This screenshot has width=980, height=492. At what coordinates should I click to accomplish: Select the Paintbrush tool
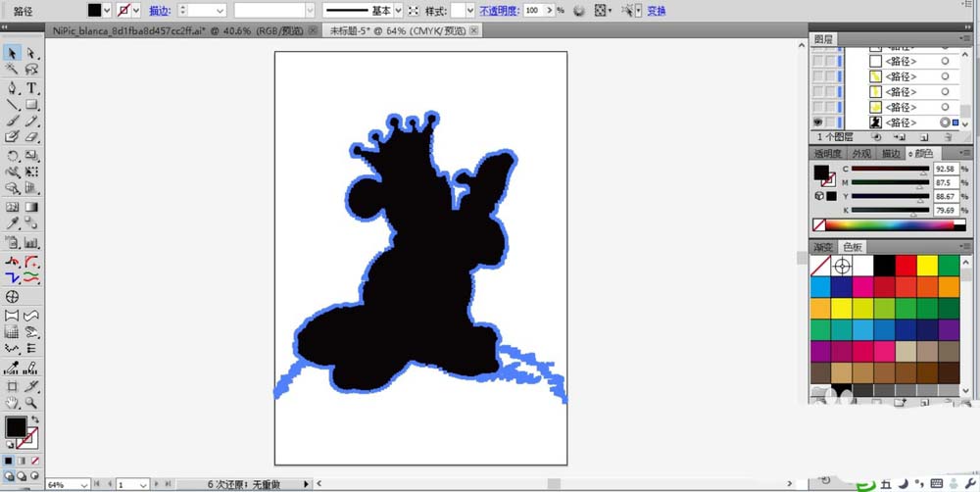(12, 121)
